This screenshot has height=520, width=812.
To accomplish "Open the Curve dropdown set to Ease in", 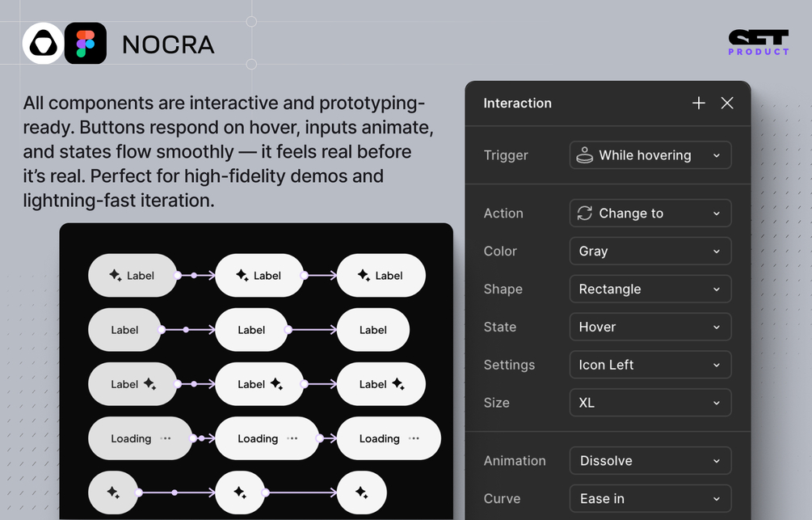I will [650, 499].
